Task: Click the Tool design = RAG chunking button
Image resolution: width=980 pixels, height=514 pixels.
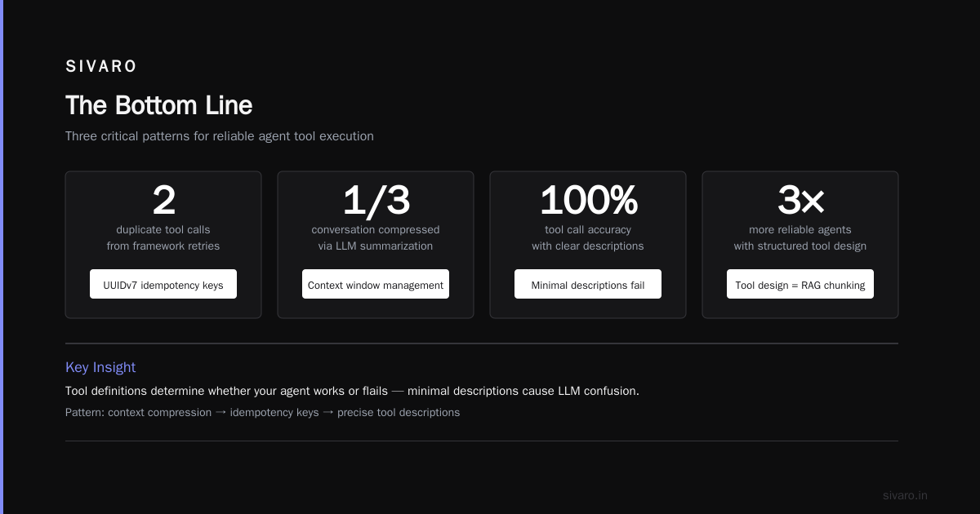Action: click(x=800, y=285)
